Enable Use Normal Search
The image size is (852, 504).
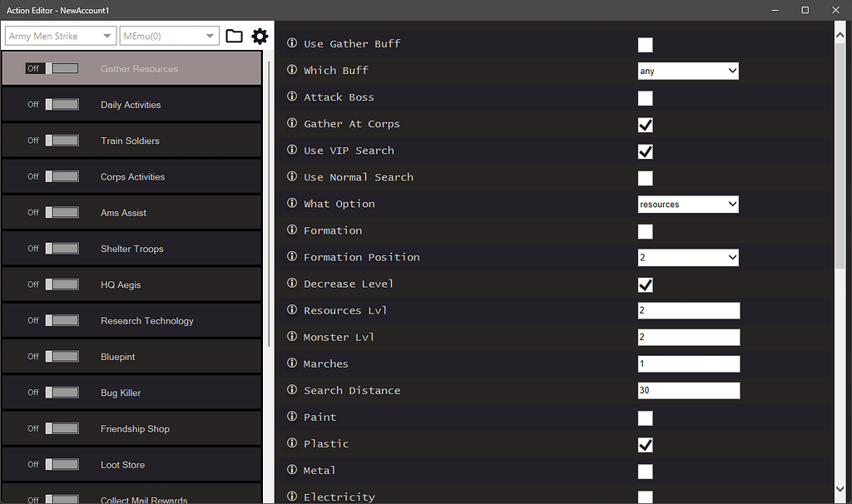coord(645,177)
